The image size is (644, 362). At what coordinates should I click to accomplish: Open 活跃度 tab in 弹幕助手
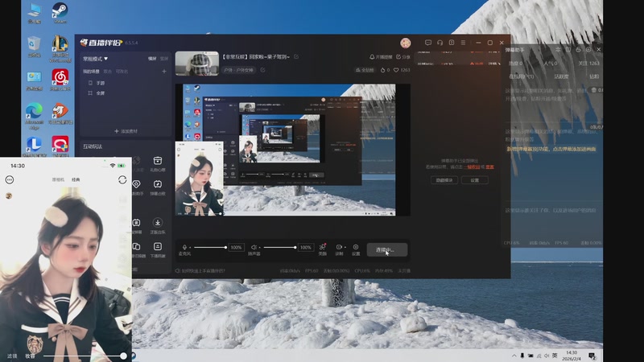[561, 76]
